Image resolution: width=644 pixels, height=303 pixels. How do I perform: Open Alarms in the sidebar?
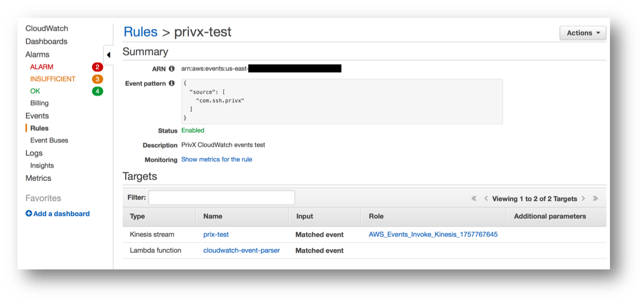[x=37, y=55]
